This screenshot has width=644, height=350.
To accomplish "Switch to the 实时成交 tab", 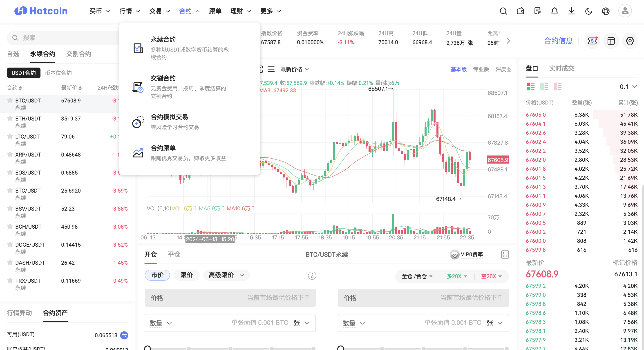I will pyautogui.click(x=561, y=68).
